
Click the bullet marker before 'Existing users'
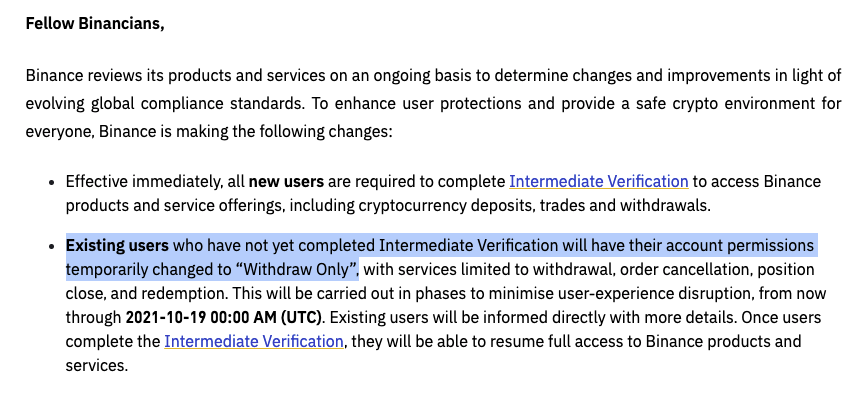(x=52, y=247)
